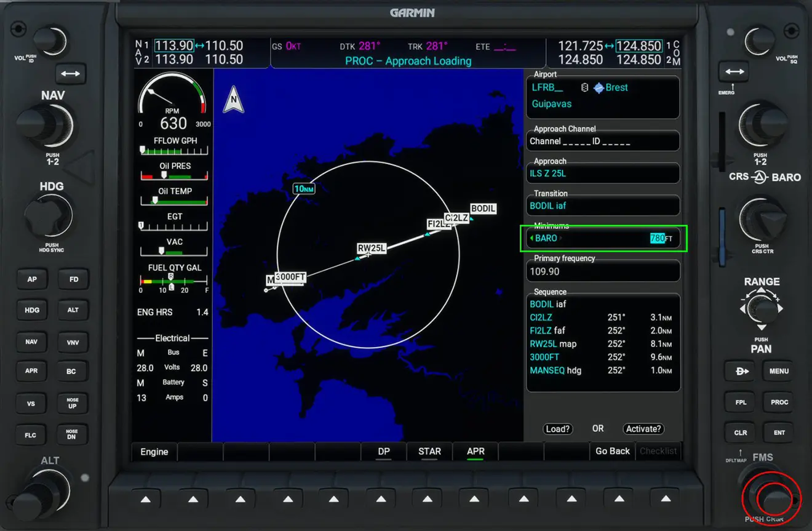The width and height of the screenshot is (812, 531).
Task: Click triangle bezel key beneath STAR softkey
Action: click(x=429, y=499)
